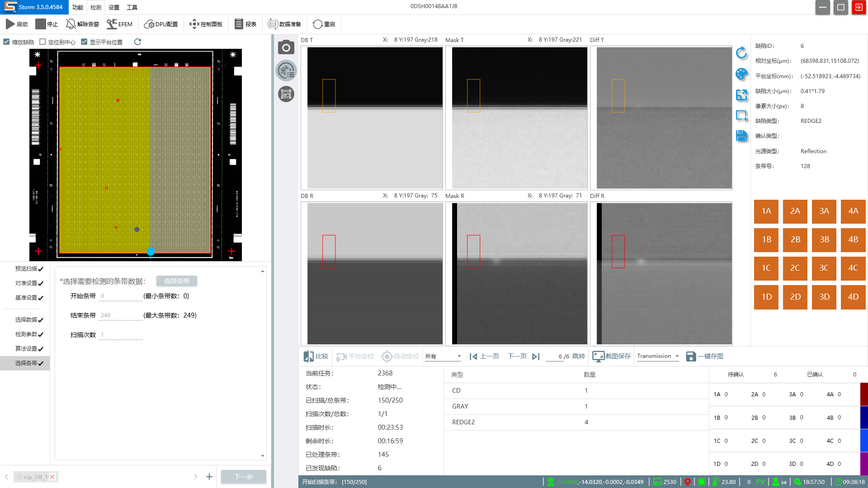Viewport: 868px width, 488px height.
Task: Click the refresh icon beside Diff T
Action: 741,53
